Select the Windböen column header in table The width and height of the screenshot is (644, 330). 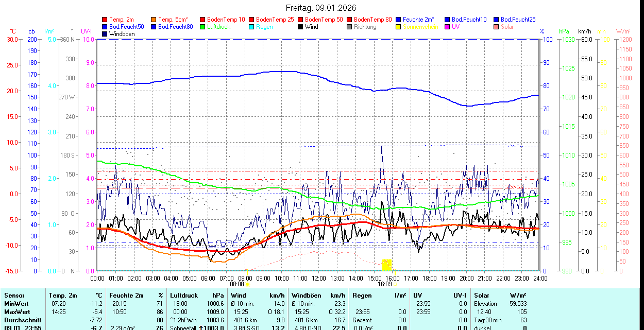point(306,296)
